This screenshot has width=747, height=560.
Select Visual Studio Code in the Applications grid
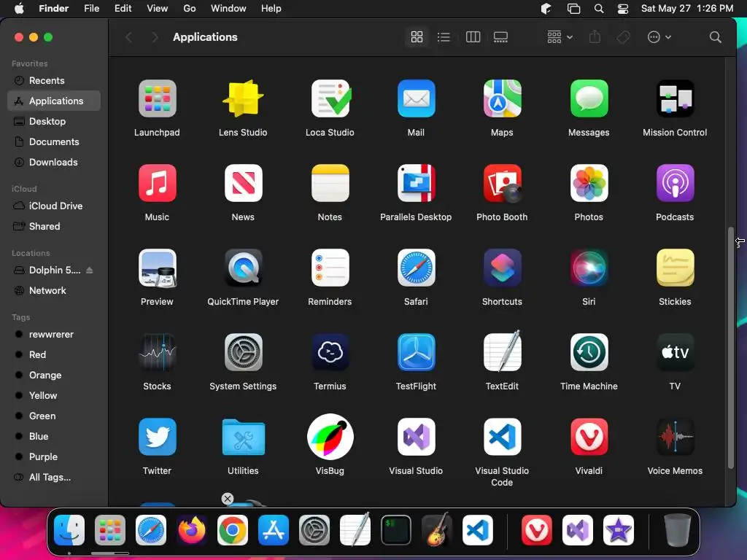pyautogui.click(x=502, y=437)
